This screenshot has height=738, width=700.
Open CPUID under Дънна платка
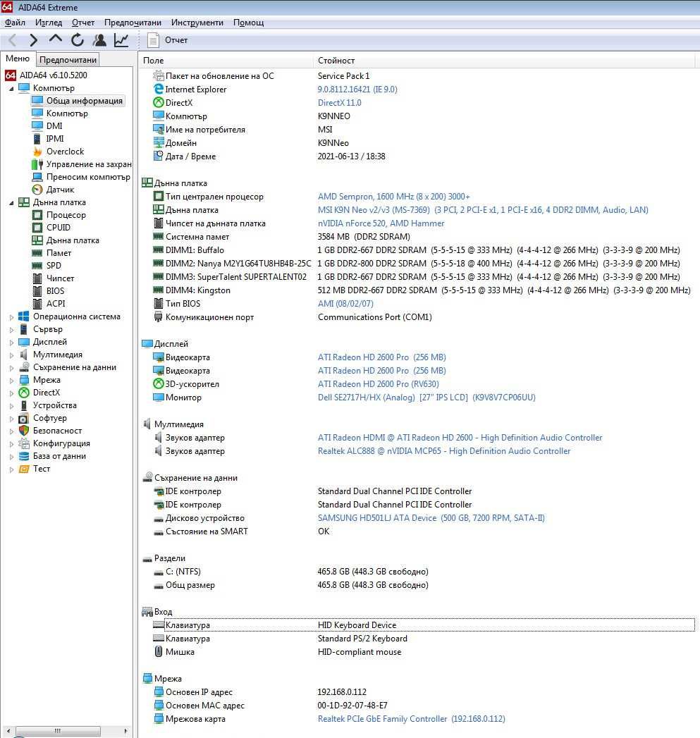coord(58,228)
